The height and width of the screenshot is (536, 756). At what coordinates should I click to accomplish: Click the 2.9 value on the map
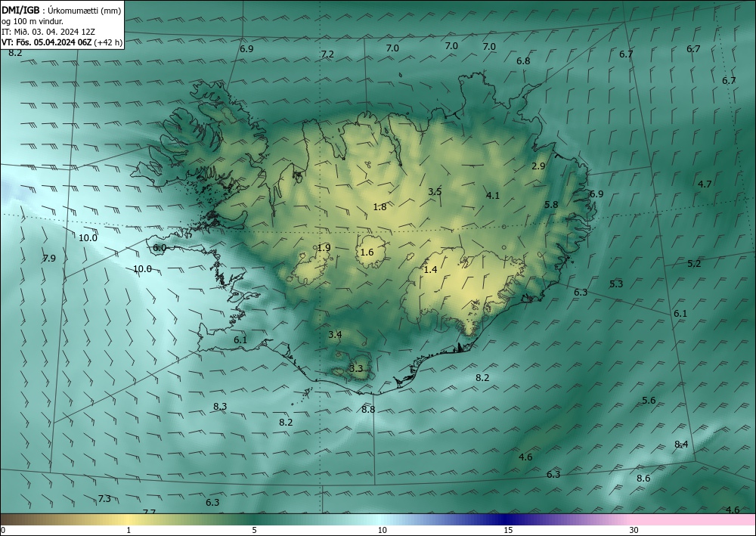click(538, 166)
